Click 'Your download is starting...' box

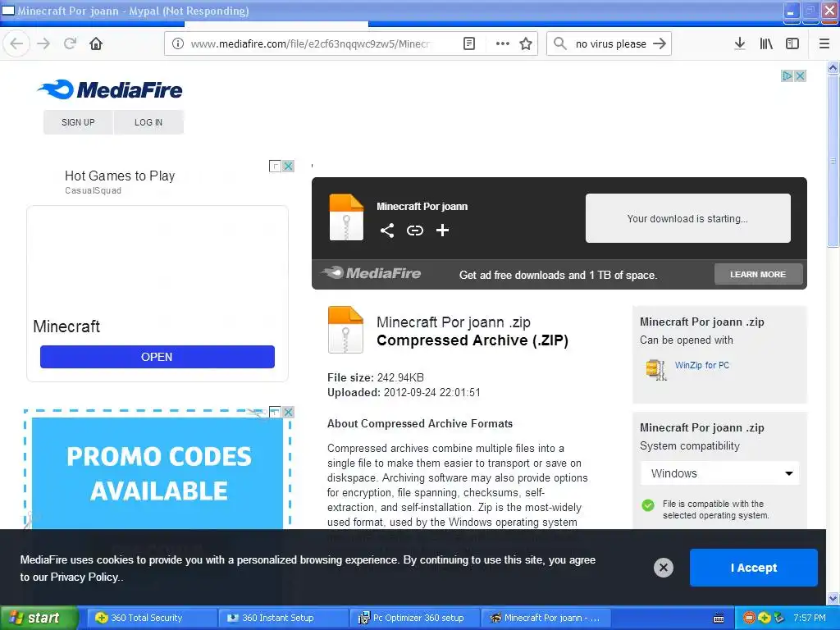click(688, 218)
